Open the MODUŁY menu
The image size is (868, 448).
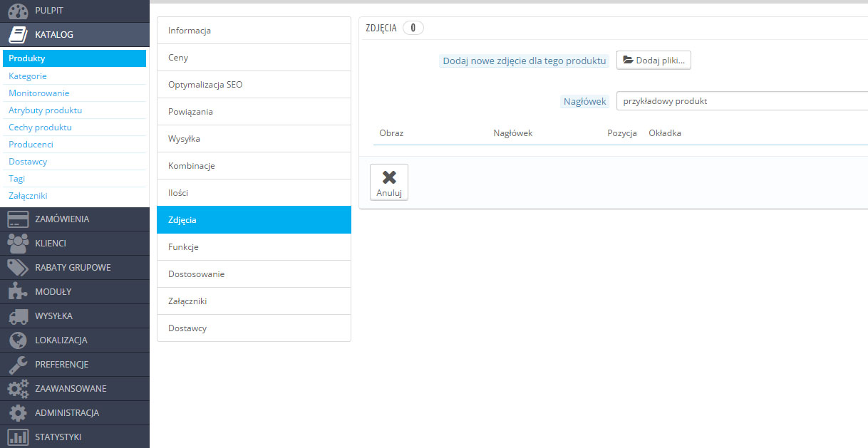pyautogui.click(x=75, y=292)
